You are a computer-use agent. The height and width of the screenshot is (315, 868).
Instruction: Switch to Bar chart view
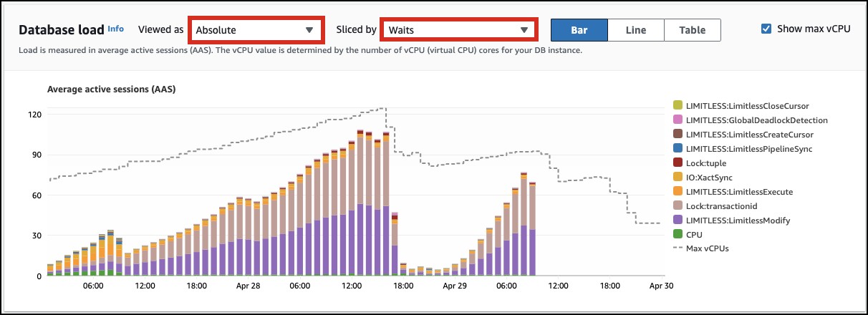(x=579, y=30)
